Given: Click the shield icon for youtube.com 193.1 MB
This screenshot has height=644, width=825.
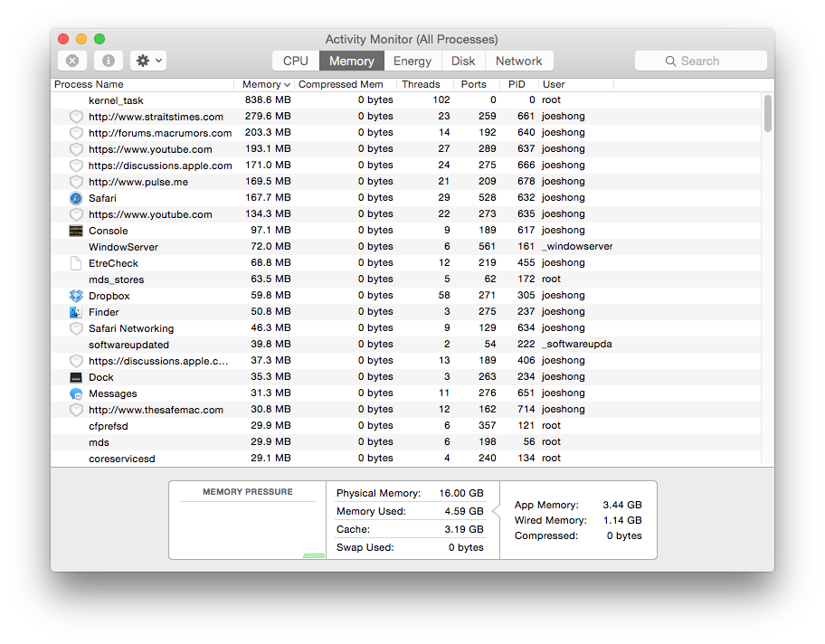Looking at the screenshot, I should (76, 149).
